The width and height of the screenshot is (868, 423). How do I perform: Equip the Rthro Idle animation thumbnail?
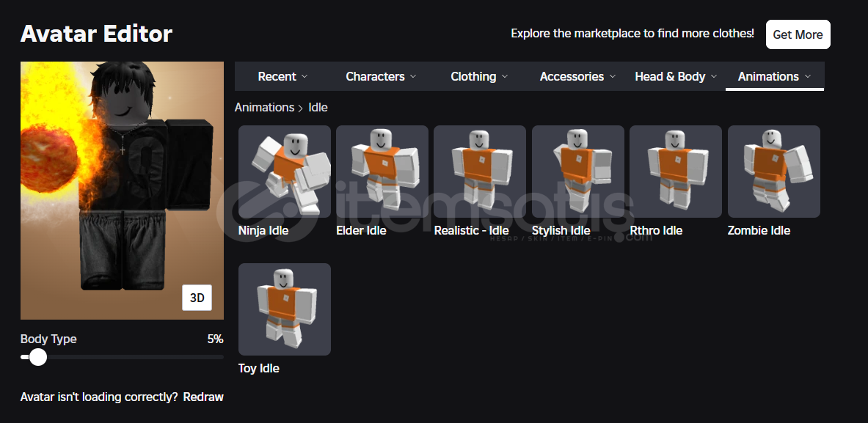click(676, 172)
